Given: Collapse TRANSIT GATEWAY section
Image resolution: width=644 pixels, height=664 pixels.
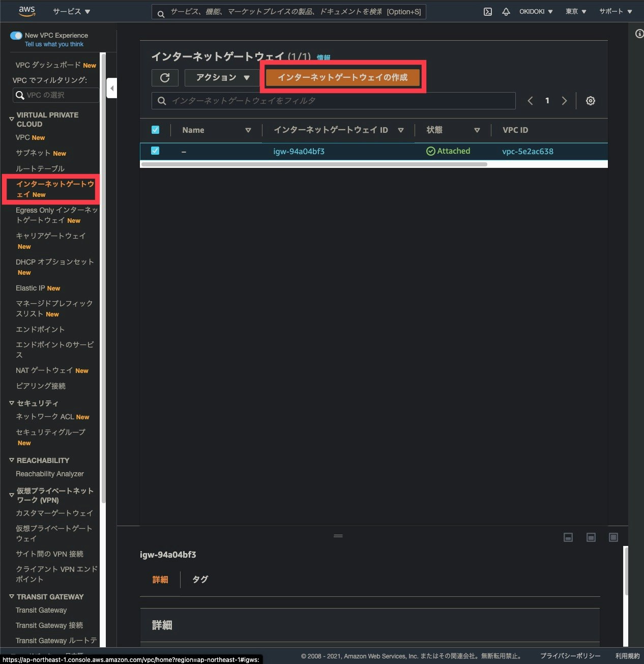Looking at the screenshot, I should (x=12, y=596).
